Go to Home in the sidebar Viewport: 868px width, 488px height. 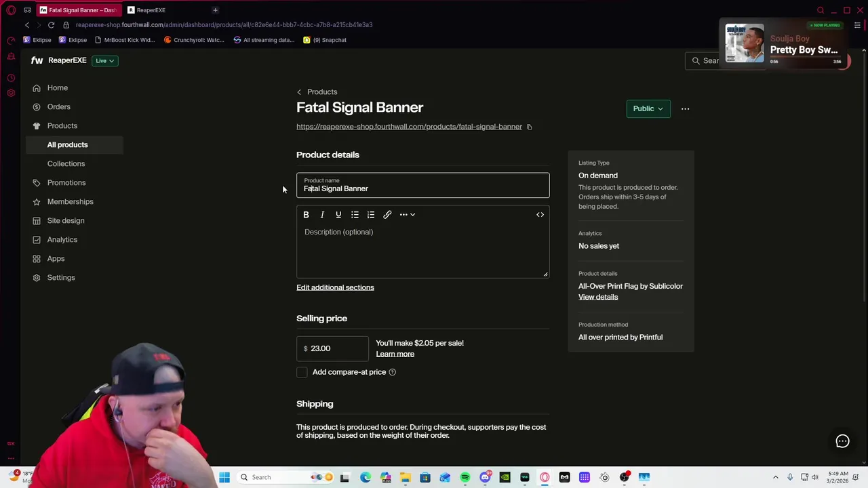coord(58,88)
